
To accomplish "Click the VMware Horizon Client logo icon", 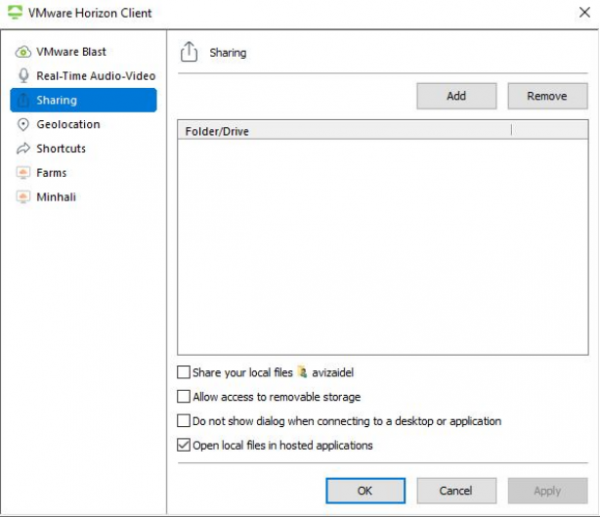I will (15, 12).
